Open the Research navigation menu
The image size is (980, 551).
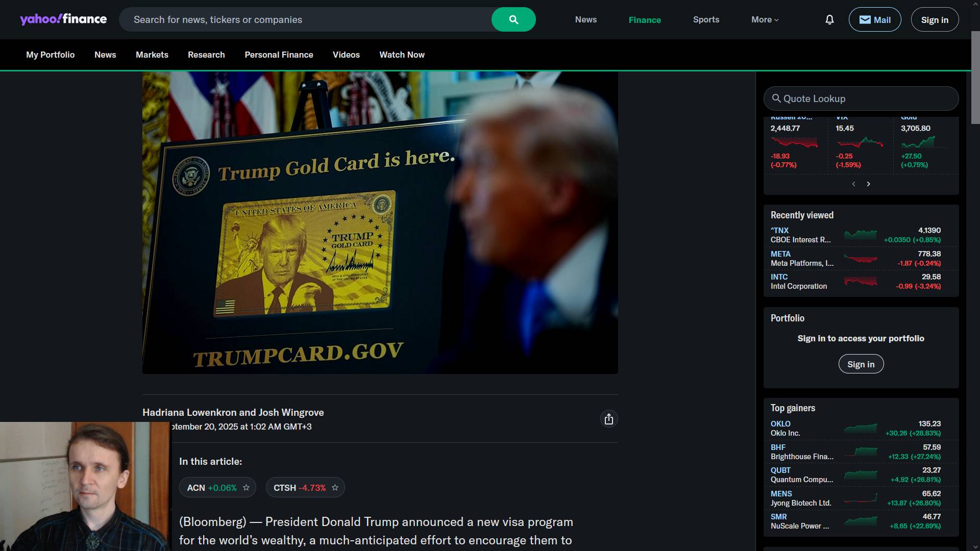tap(206, 55)
